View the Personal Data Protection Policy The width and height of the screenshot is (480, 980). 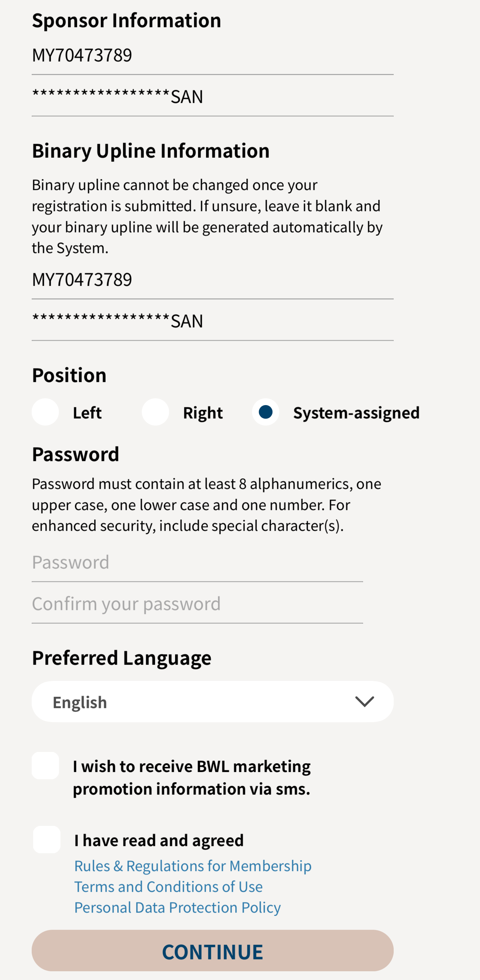click(177, 908)
